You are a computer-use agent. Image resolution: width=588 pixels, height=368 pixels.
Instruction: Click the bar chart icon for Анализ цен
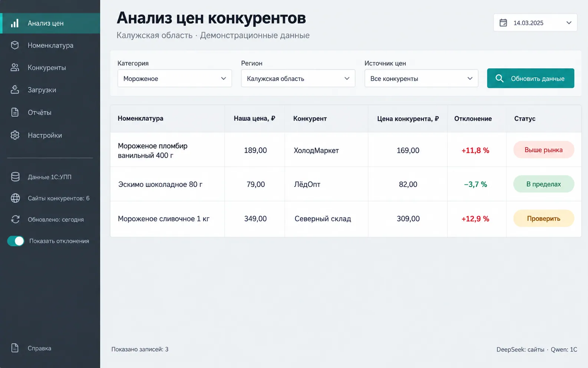[x=15, y=23]
